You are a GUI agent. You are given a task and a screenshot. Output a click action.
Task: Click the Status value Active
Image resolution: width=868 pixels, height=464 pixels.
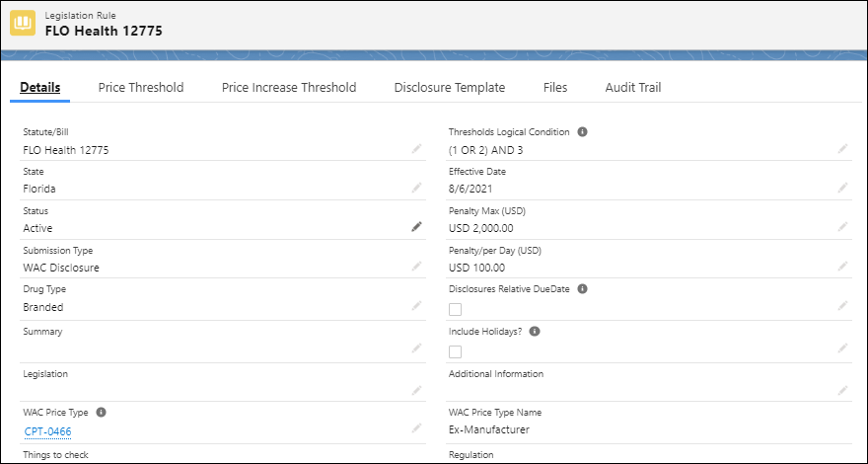click(x=38, y=228)
